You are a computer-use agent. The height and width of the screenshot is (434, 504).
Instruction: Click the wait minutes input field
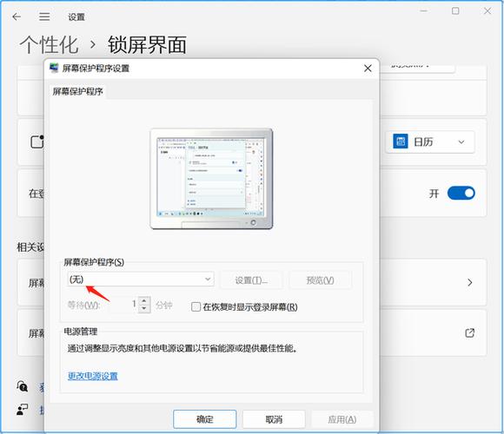123,304
